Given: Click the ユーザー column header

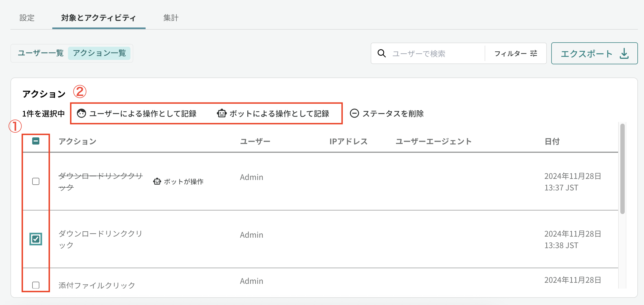Looking at the screenshot, I should [255, 141].
